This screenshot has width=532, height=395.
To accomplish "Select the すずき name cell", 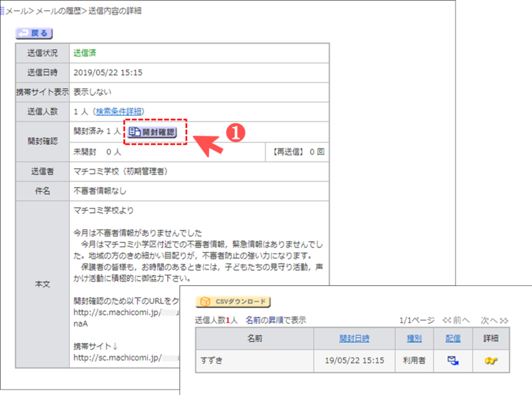I will pyautogui.click(x=212, y=361).
